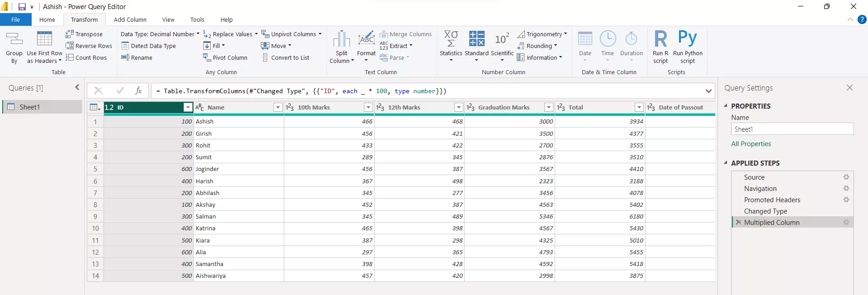868x295 pixels.
Task: Click Run Python script
Action: pyautogui.click(x=688, y=48)
